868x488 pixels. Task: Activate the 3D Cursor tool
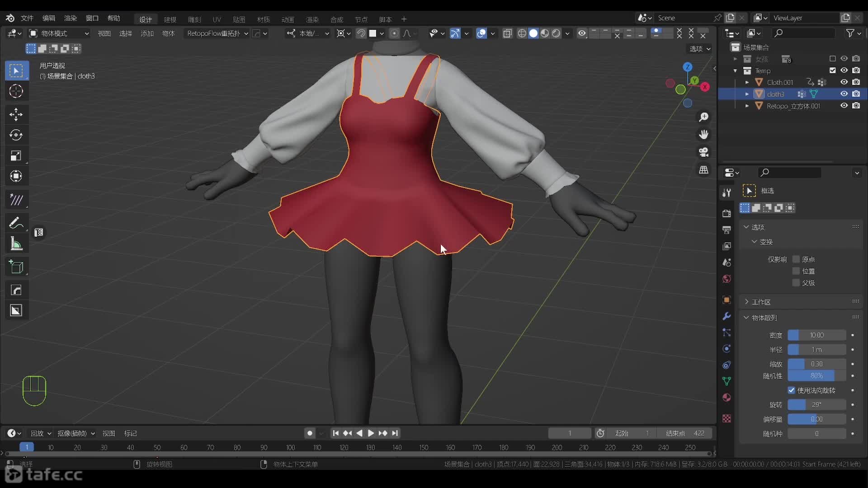pyautogui.click(x=16, y=91)
